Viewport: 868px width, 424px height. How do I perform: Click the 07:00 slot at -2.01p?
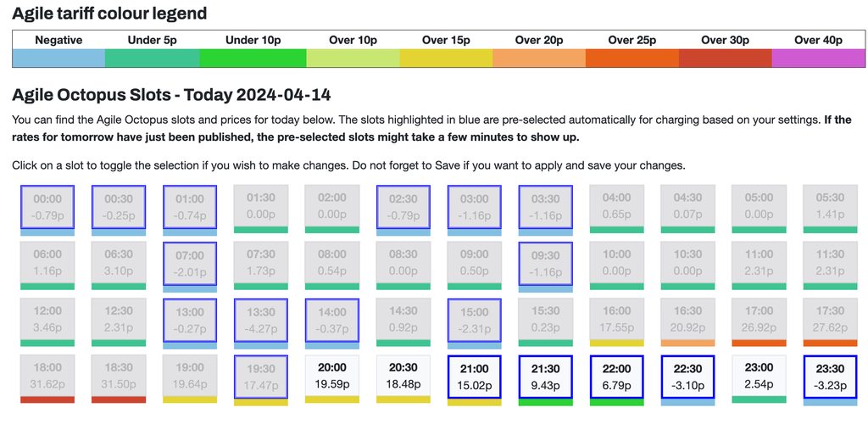click(189, 263)
